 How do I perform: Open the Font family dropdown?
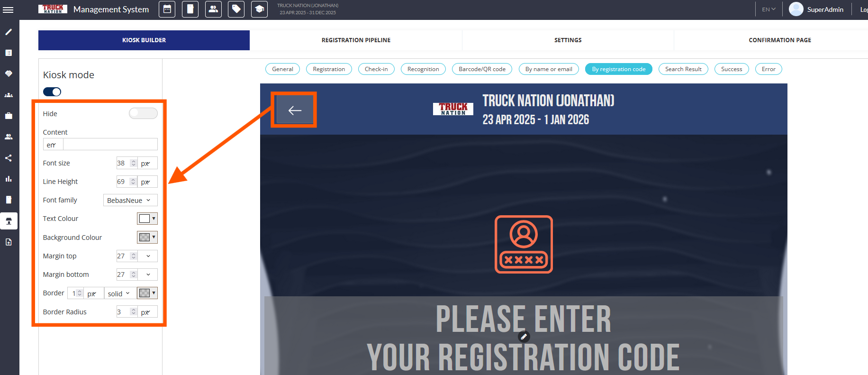click(x=130, y=200)
